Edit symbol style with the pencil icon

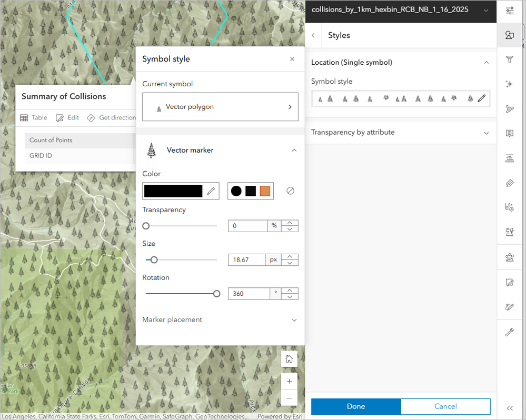point(481,98)
